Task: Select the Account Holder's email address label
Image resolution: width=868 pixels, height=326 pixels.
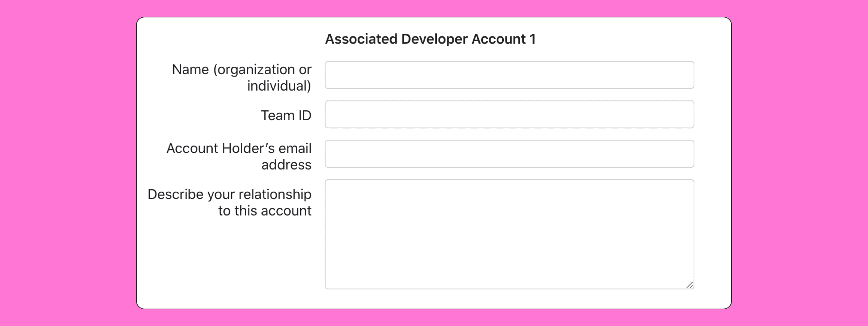Action: pyautogui.click(x=239, y=156)
